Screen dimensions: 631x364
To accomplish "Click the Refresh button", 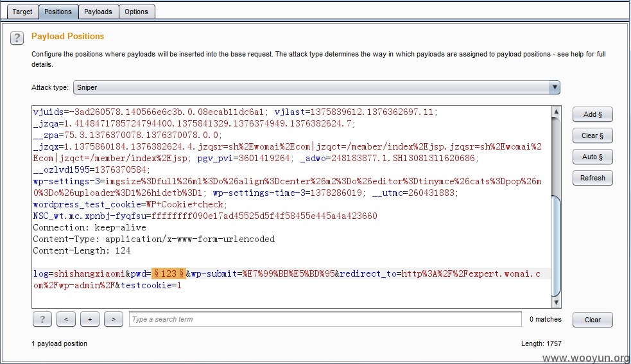I will click(592, 178).
